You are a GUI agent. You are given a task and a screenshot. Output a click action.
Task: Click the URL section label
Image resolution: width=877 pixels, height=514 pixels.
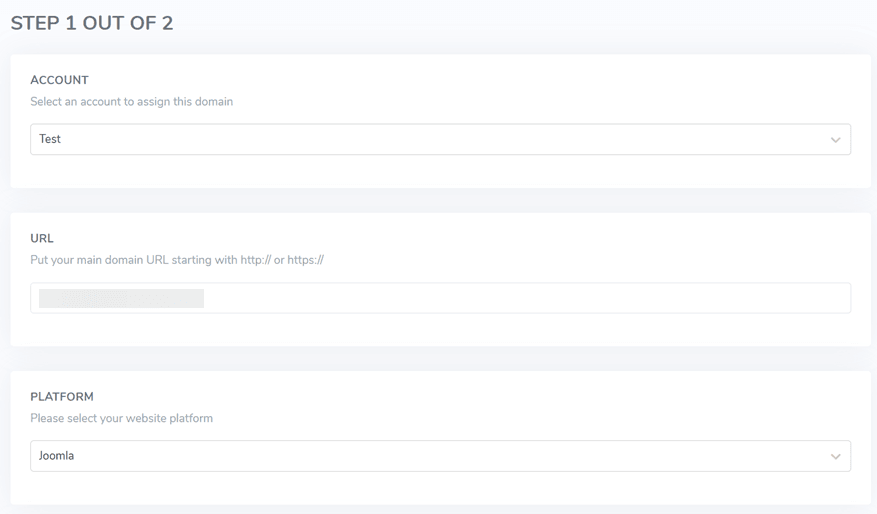[42, 238]
